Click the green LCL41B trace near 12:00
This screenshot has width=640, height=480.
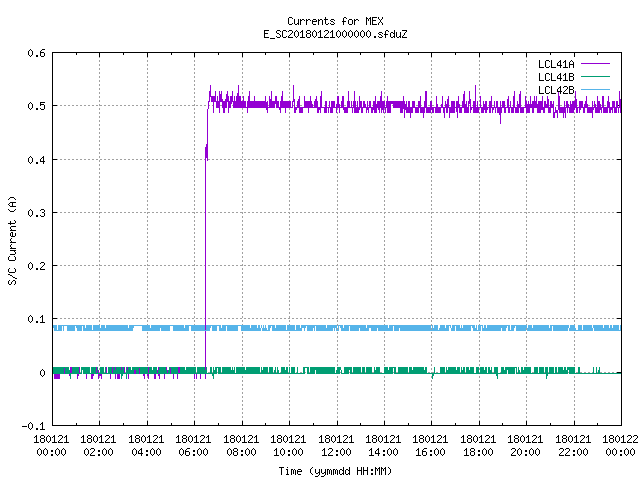pos(337,371)
